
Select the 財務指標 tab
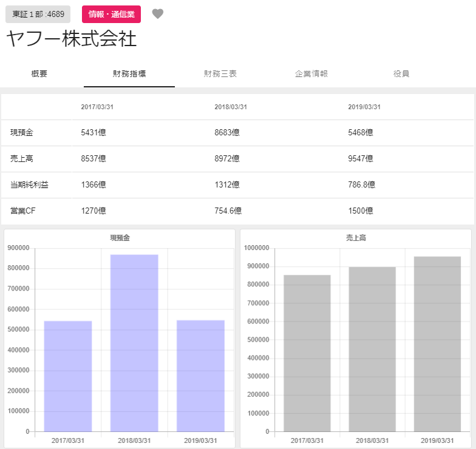pos(129,74)
